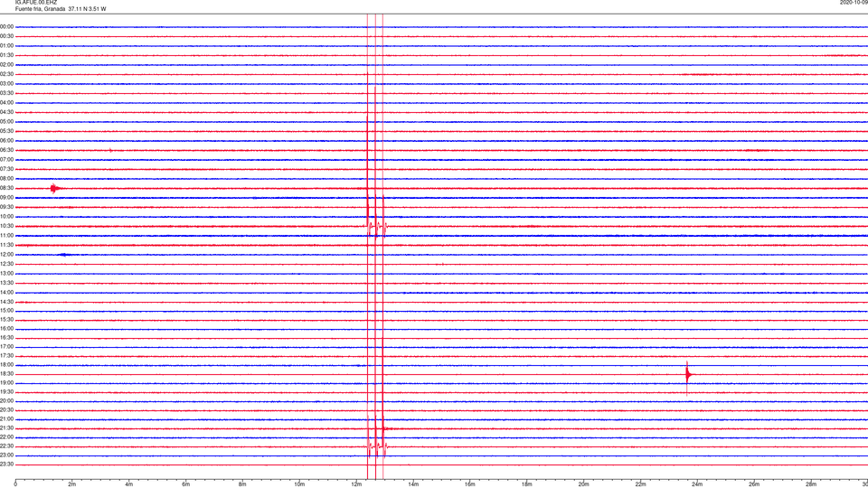Click the 4m tick label on time axis
This screenshot has width=868, height=488.
129,484
